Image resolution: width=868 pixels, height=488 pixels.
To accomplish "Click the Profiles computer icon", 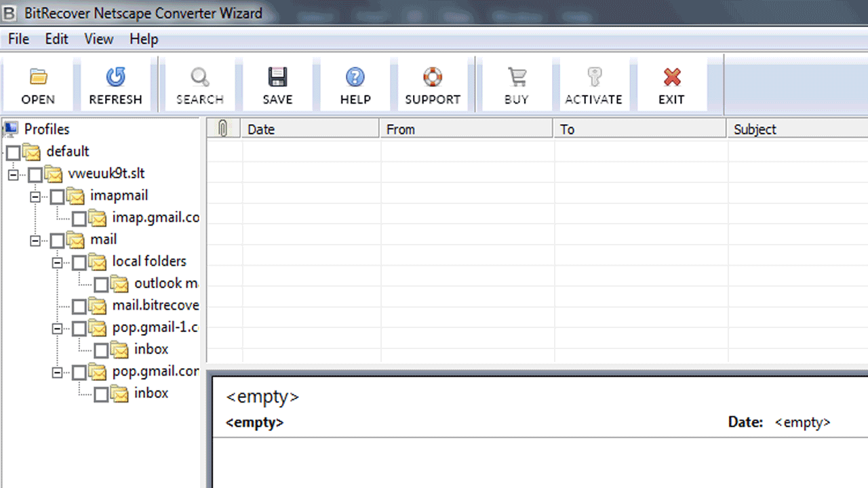I will coord(12,129).
